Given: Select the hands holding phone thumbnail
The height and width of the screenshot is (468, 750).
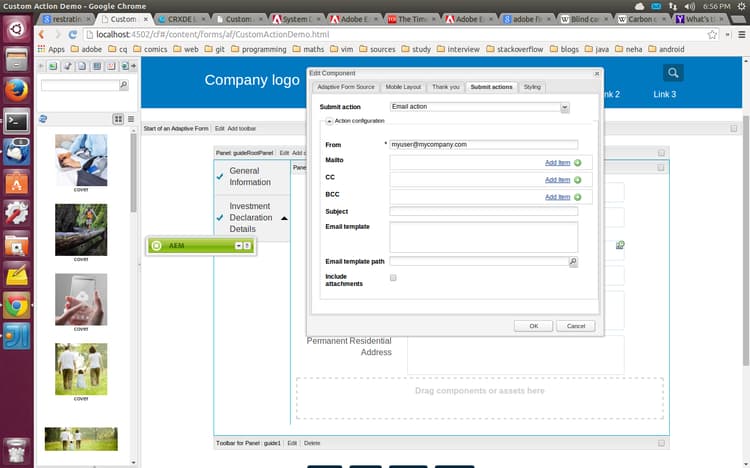Looking at the screenshot, I should click(81, 300).
